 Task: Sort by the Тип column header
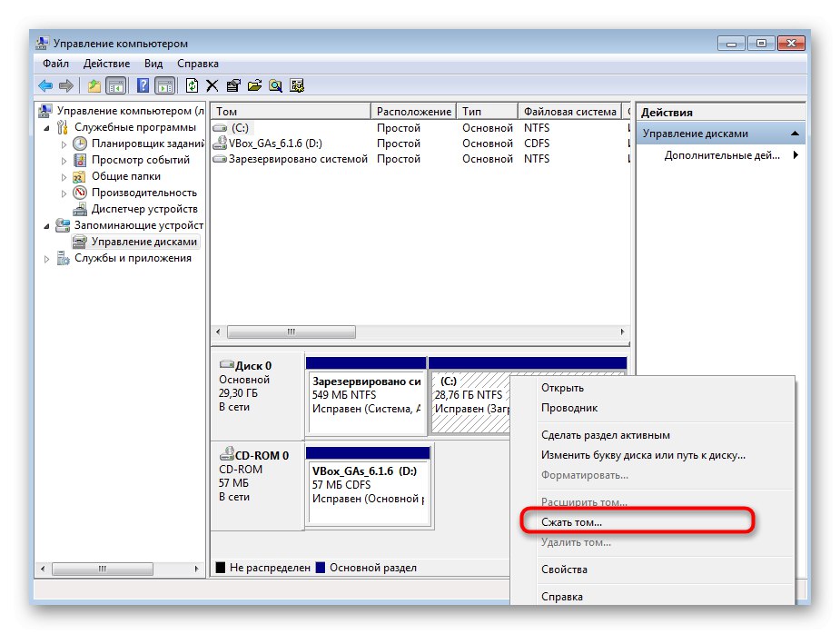(488, 111)
